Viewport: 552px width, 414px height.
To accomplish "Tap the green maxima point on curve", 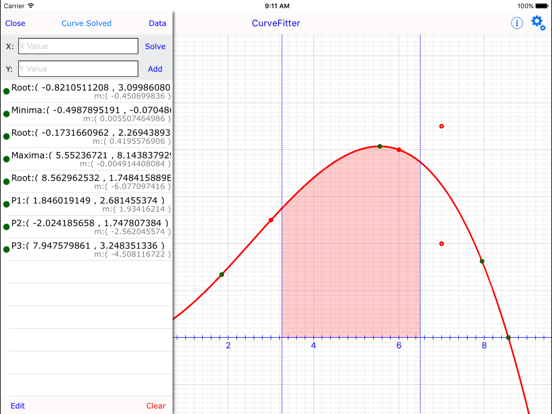I will pos(380,146).
